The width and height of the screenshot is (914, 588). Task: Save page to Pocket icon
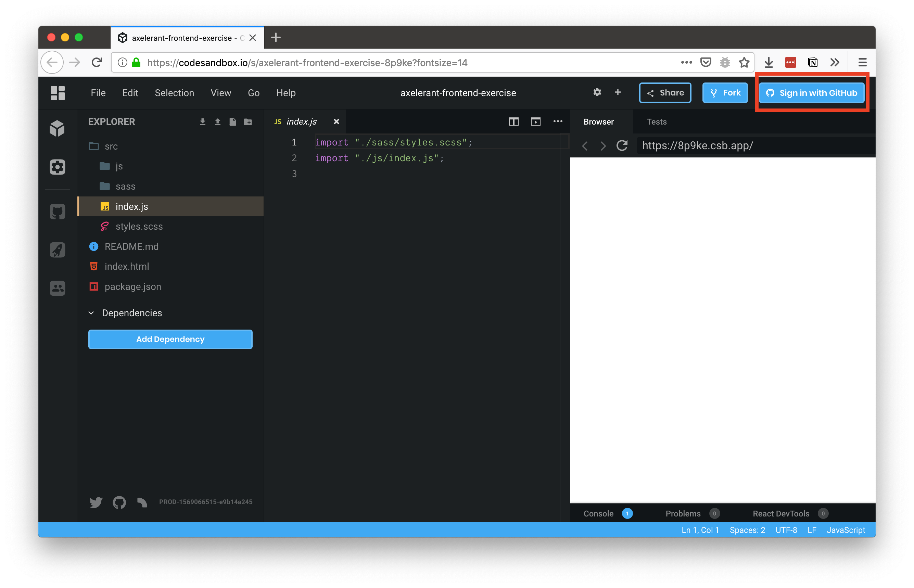pyautogui.click(x=706, y=62)
